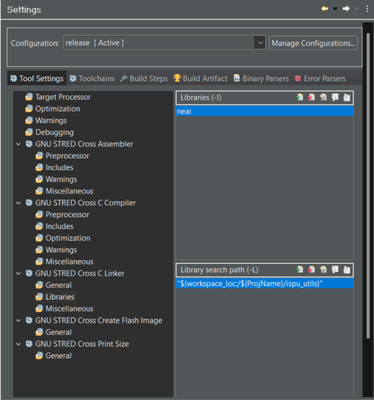Add a new Library search path (-L)
The height and width of the screenshot is (400, 374).
pos(300,269)
